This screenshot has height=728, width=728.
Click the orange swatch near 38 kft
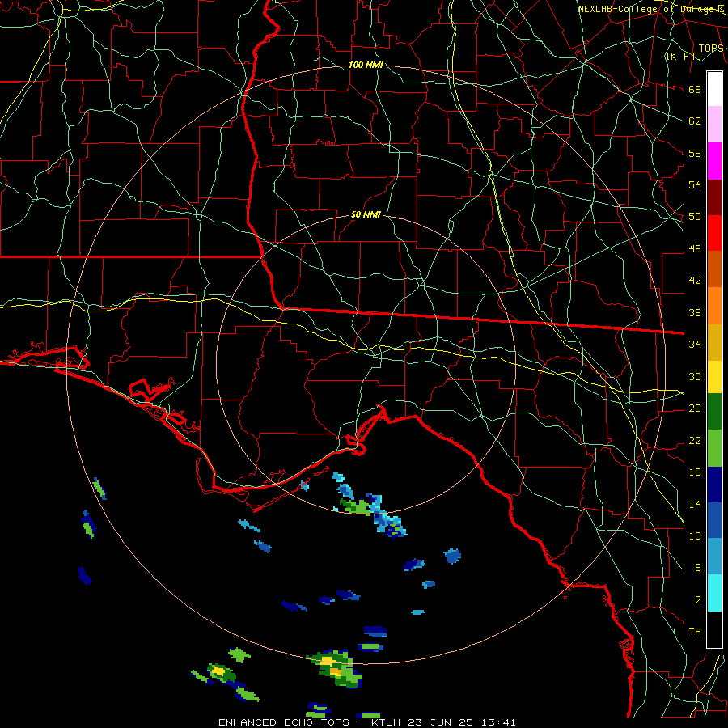pos(714,306)
